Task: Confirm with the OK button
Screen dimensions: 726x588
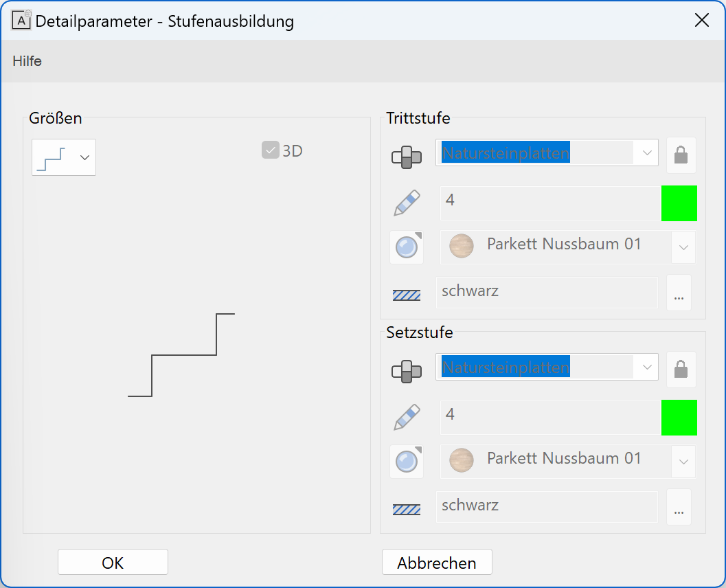Action: 113,563
